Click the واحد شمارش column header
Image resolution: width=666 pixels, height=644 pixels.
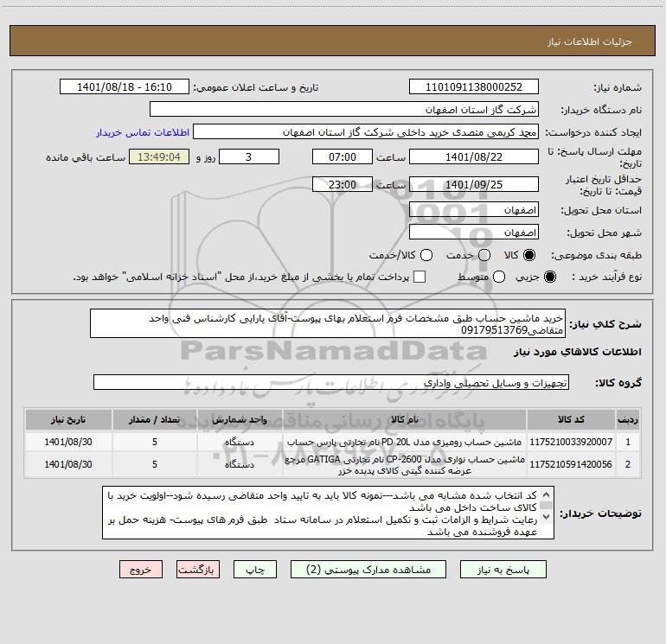pos(240,419)
